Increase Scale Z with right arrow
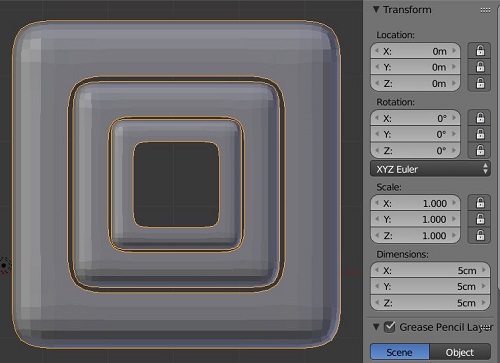Viewport: 500px width, 363px height. pos(454,235)
